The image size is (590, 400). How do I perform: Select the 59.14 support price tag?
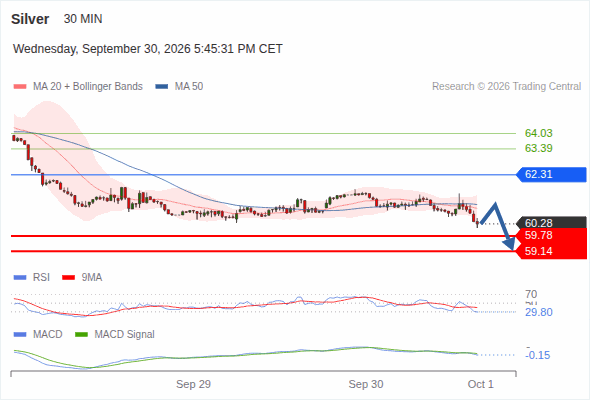coord(551,251)
